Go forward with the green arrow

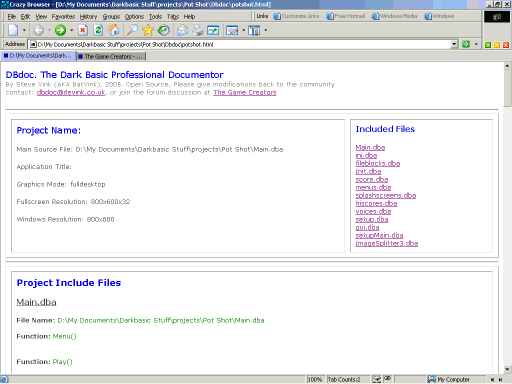(x=60, y=30)
